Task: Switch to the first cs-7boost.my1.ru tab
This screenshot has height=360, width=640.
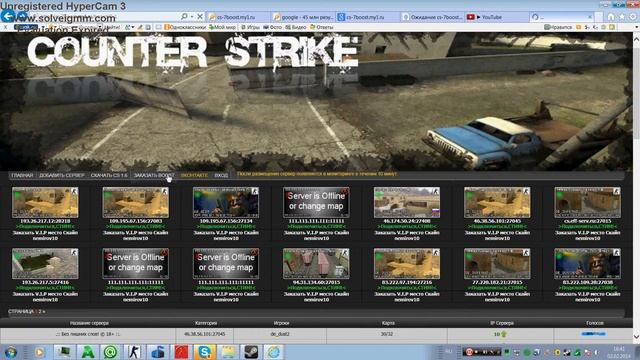Action: point(238,17)
